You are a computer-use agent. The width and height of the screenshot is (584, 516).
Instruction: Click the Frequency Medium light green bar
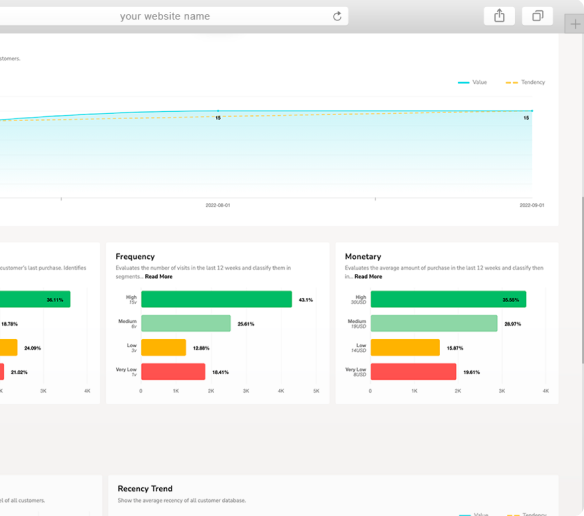tap(186, 323)
